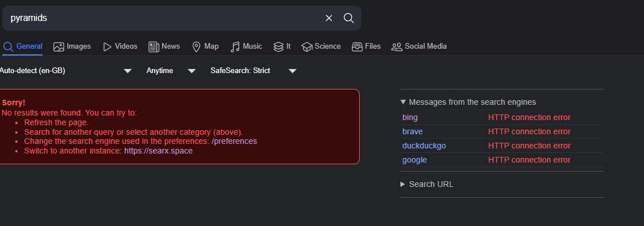Open the bing engine link
644x226 pixels.
click(x=410, y=117)
